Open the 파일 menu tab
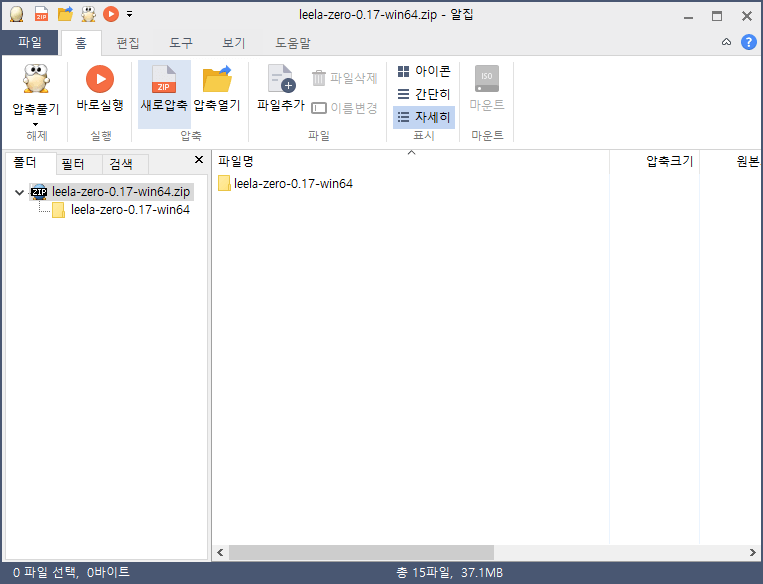 click(x=30, y=42)
